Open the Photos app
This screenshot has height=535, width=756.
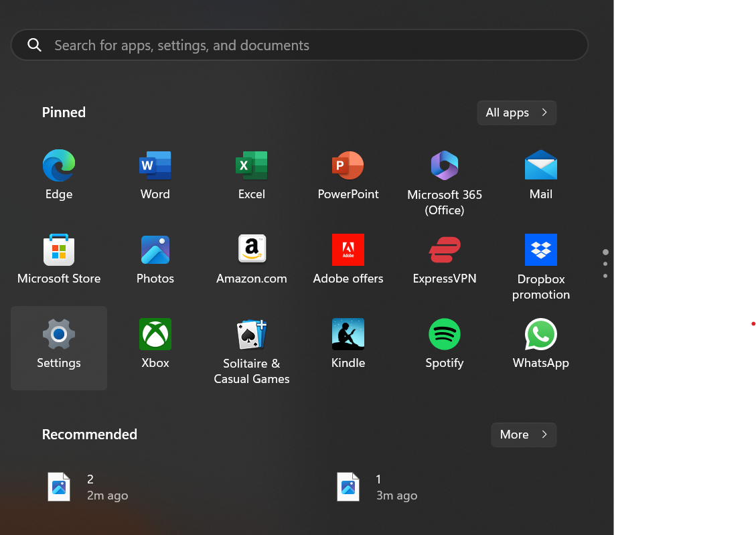click(x=155, y=250)
